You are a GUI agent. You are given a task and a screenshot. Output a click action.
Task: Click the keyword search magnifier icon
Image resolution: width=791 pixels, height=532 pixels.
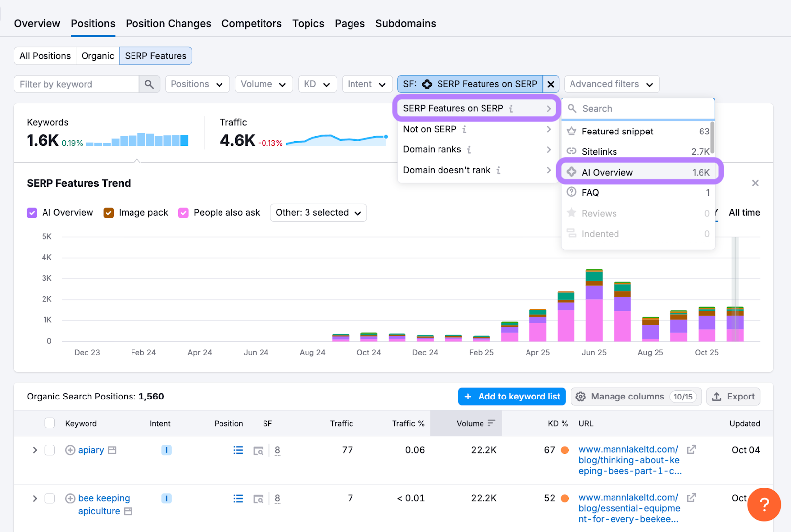click(149, 84)
